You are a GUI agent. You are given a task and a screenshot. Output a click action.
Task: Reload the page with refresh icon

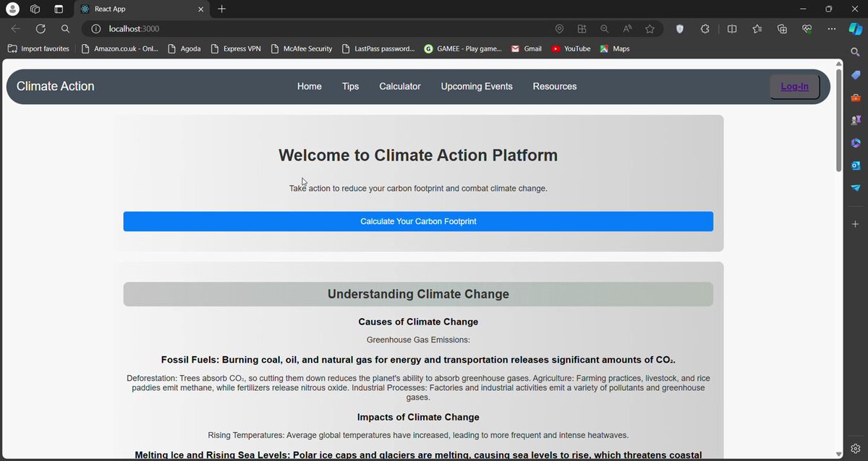click(x=41, y=29)
